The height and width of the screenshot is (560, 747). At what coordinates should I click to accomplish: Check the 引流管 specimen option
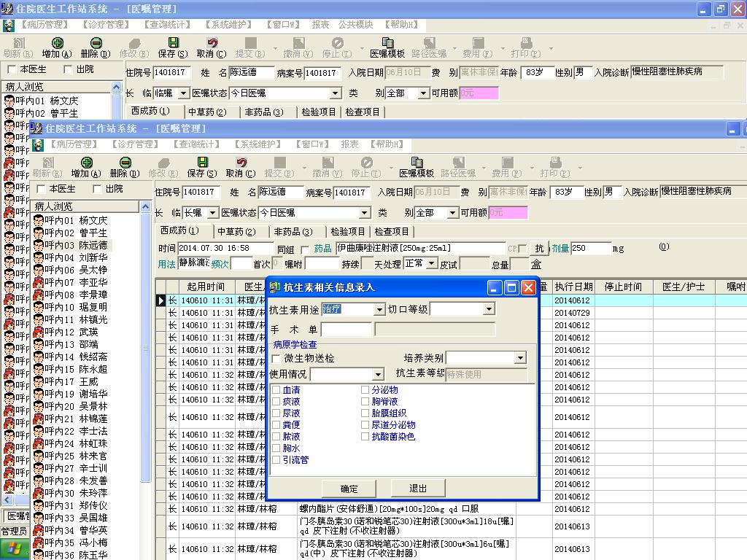point(276,459)
